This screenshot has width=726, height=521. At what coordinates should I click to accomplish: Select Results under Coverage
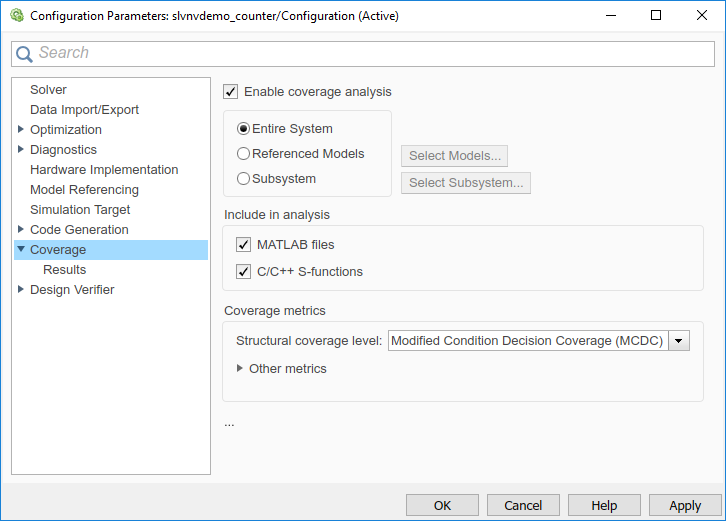point(64,270)
